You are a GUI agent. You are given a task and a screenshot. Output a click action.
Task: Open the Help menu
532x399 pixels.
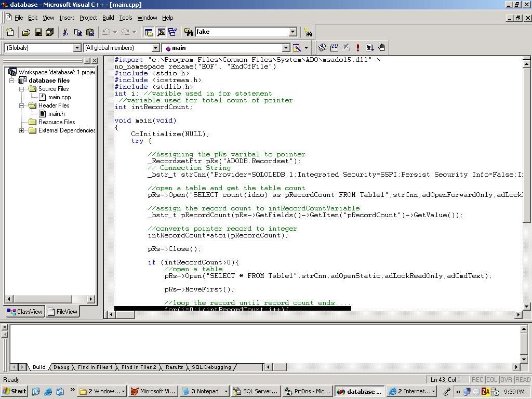pyautogui.click(x=168, y=18)
